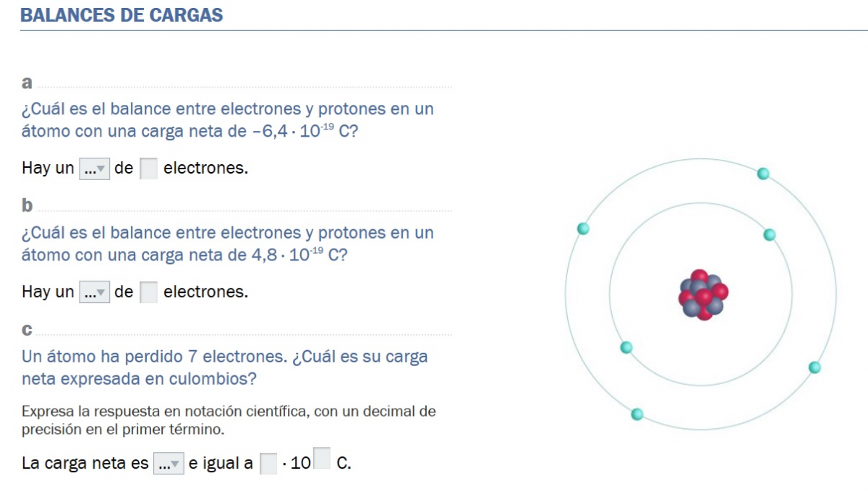Click the scientific notation instruction text
The width and height of the screenshot is (868, 494).
pyautogui.click(x=229, y=420)
